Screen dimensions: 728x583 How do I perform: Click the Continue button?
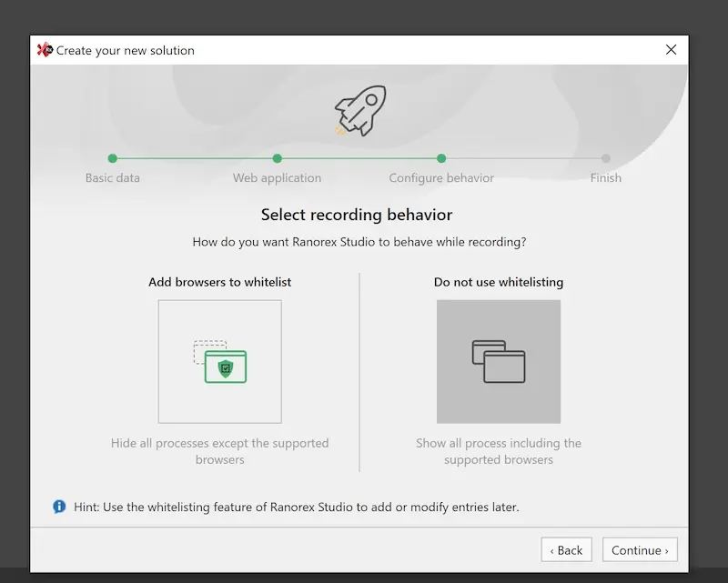pyautogui.click(x=640, y=550)
